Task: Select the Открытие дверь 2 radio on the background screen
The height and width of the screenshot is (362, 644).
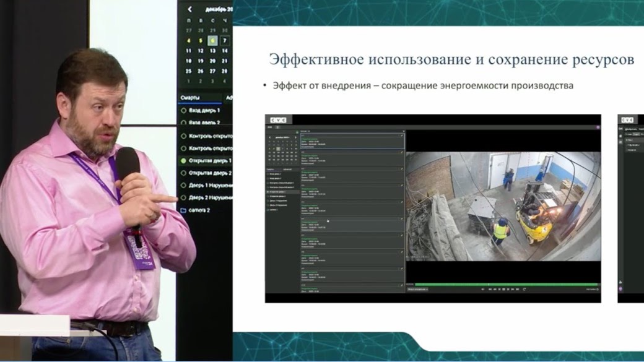Action: 183,173
